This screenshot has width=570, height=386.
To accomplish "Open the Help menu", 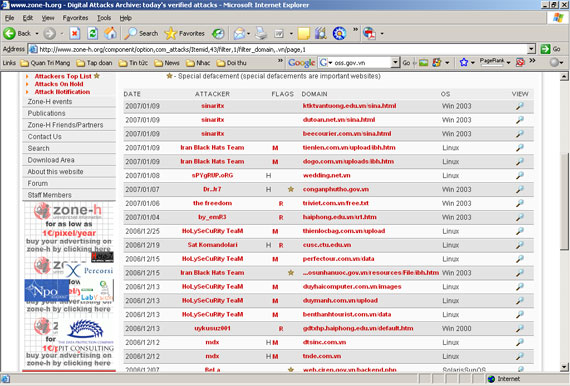I will click(125, 18).
